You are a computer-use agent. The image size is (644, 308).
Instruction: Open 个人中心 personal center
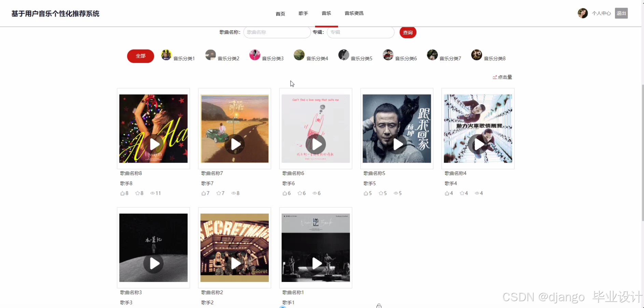(601, 13)
